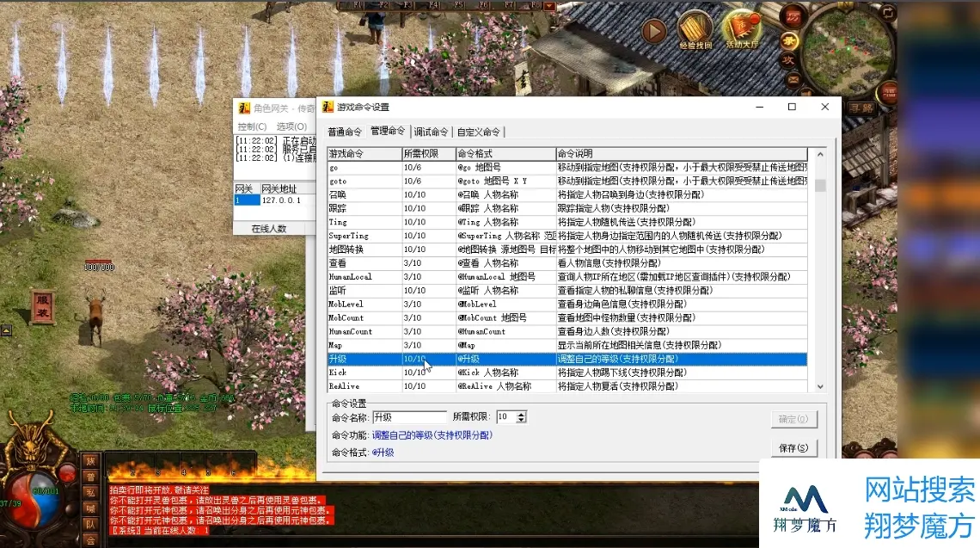The height and width of the screenshot is (548, 980).
Task: Click the 在线人数 header in 角色网关 window
Action: [269, 229]
